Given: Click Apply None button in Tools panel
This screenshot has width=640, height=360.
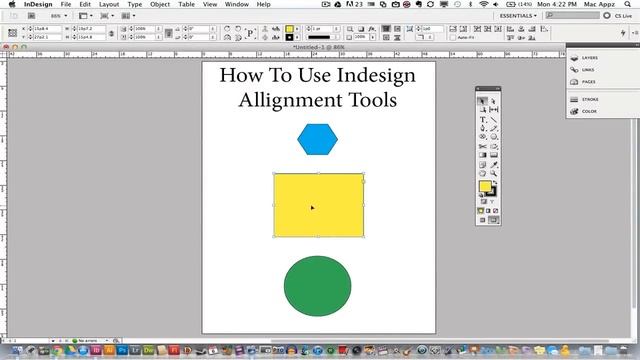Looking at the screenshot, I should 496,211.
